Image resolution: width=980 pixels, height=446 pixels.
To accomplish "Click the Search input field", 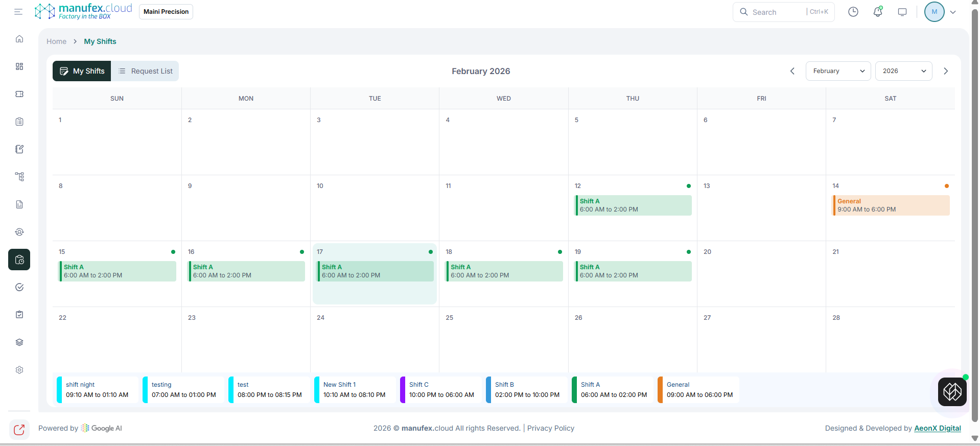I will [x=777, y=12].
